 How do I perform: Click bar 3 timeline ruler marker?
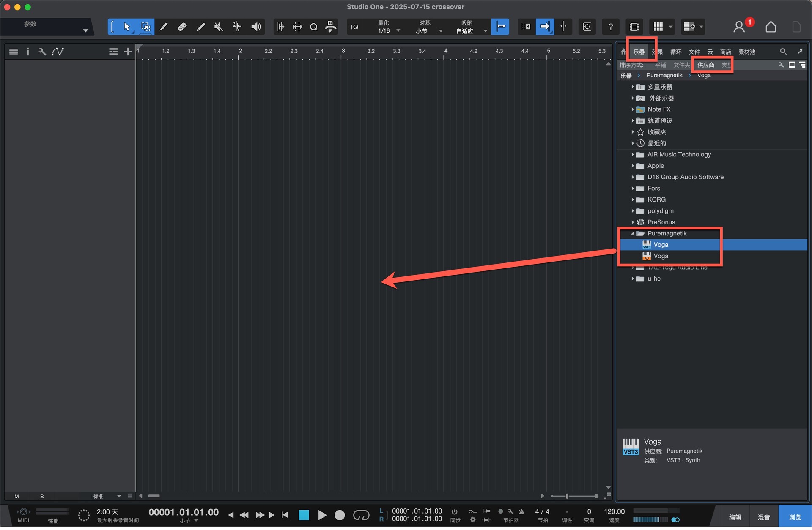[343, 51]
